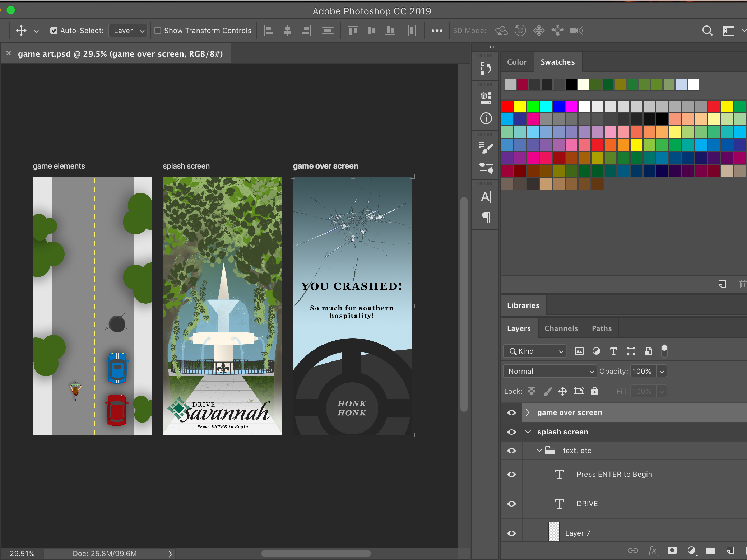Click the zoom percentage field
Viewport: 747px width, 560px height.
(22, 554)
